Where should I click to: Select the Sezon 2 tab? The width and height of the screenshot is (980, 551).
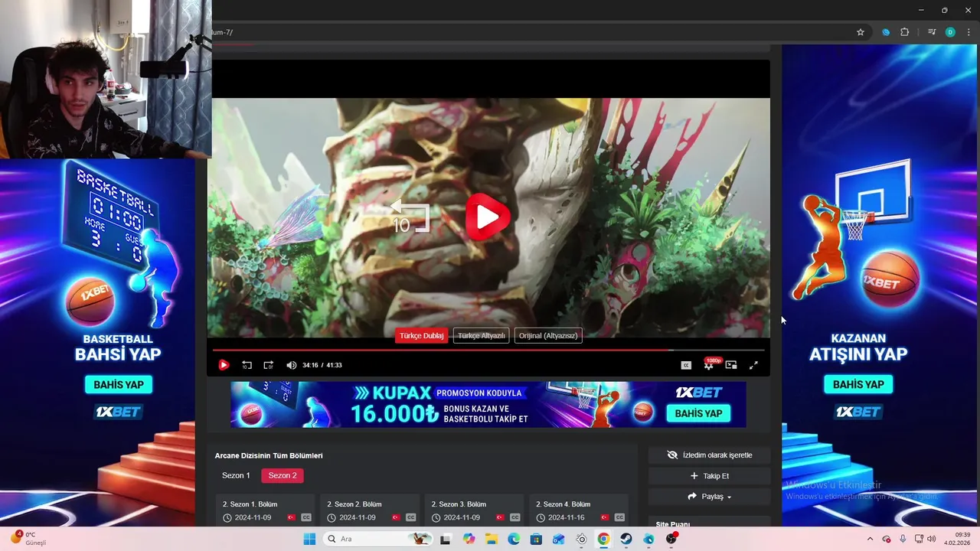pyautogui.click(x=283, y=475)
